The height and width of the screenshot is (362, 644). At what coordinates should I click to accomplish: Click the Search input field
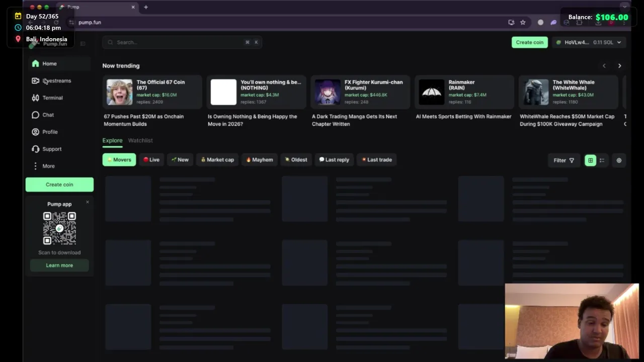pyautogui.click(x=182, y=42)
